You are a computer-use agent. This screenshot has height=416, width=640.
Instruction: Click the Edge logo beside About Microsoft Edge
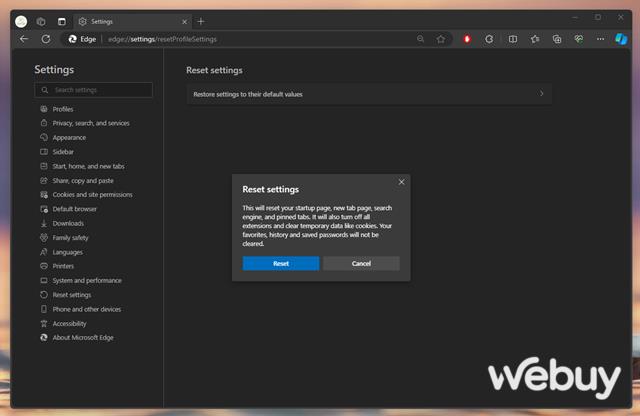click(44, 337)
